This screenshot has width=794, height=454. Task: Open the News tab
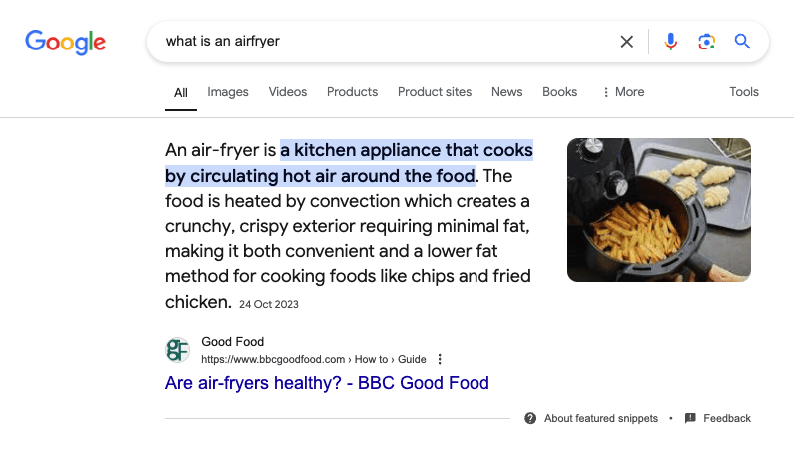[x=507, y=92]
